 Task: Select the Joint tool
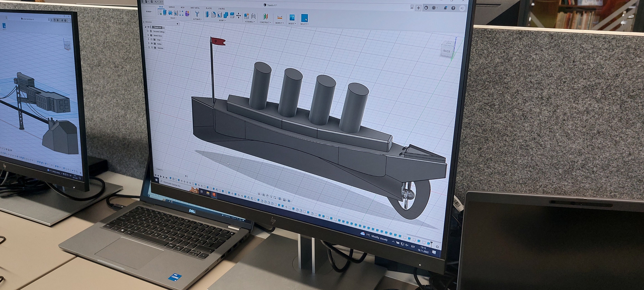click(253, 16)
